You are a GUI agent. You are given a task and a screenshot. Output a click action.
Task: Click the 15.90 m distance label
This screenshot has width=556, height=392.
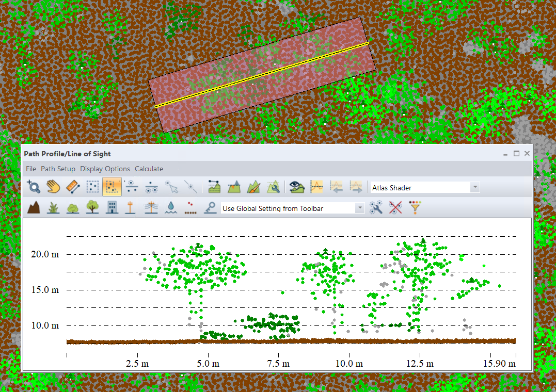(x=499, y=364)
